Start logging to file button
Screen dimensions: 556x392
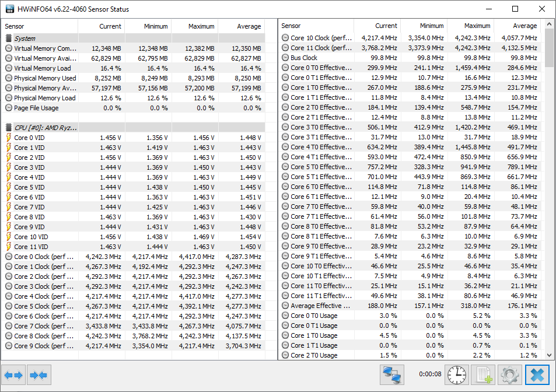[x=483, y=375]
